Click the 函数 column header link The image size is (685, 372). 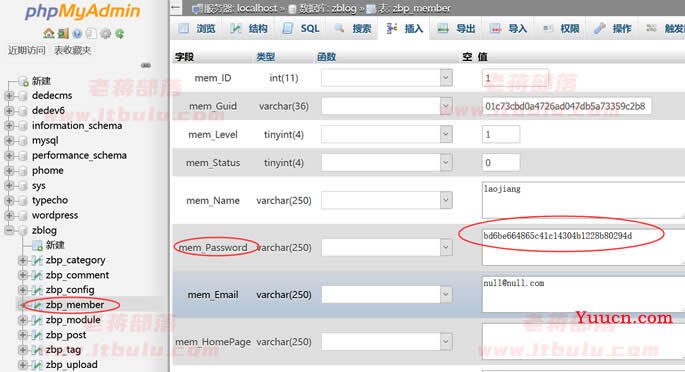326,57
